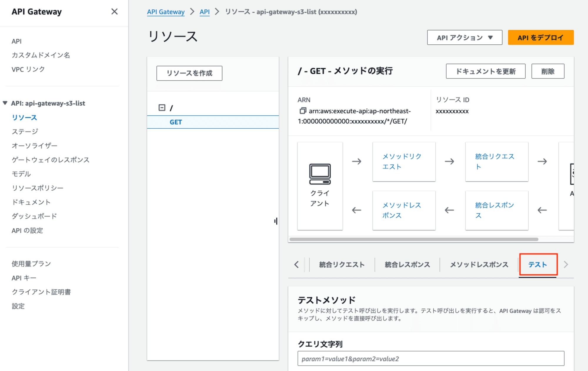Open リソースポリシー in the sidebar
This screenshot has width=588, height=371.
pos(38,188)
